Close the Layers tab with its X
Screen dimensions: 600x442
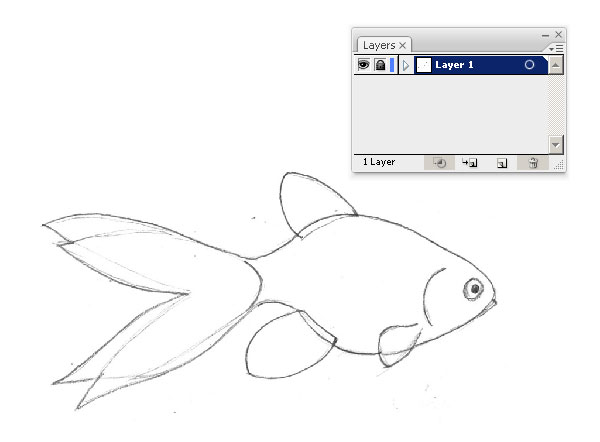click(403, 46)
